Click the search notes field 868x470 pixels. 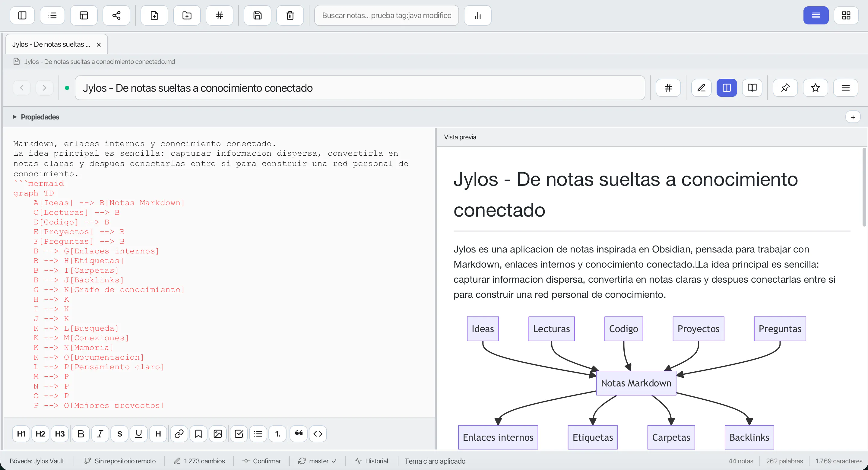(386, 15)
